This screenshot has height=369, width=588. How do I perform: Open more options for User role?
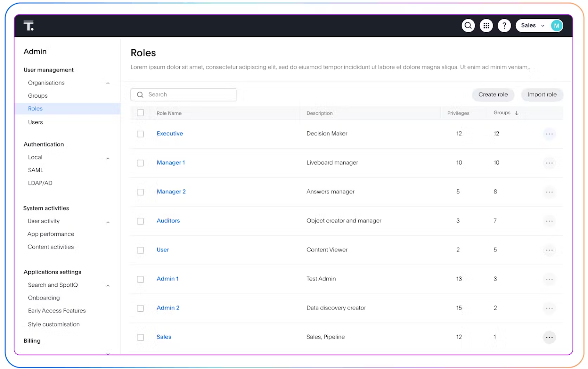coord(549,250)
